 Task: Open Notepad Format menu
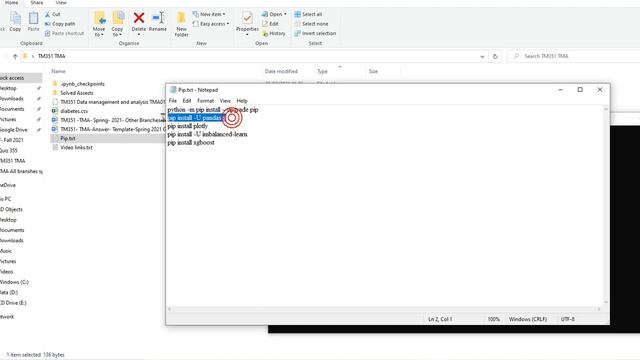click(205, 100)
